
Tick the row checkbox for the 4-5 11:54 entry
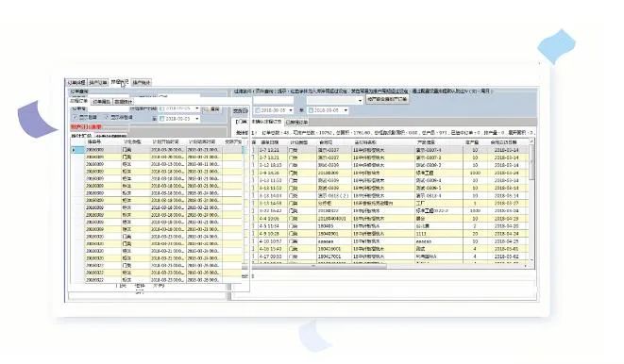(253, 225)
